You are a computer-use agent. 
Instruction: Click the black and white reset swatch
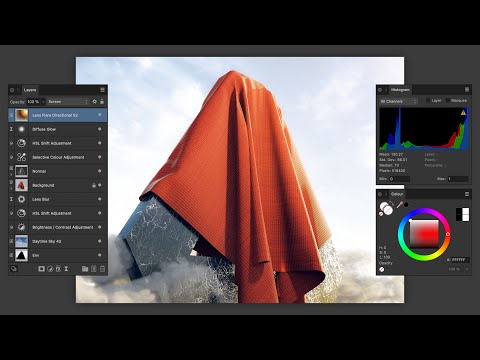(x=462, y=214)
